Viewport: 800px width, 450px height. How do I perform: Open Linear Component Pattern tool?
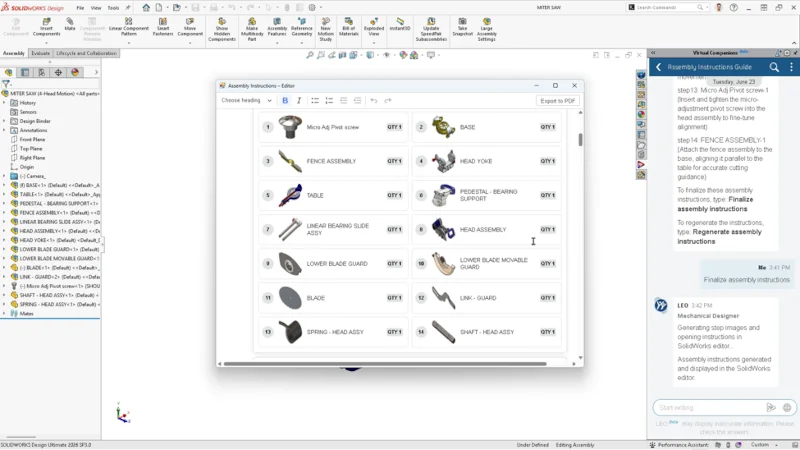[129, 27]
